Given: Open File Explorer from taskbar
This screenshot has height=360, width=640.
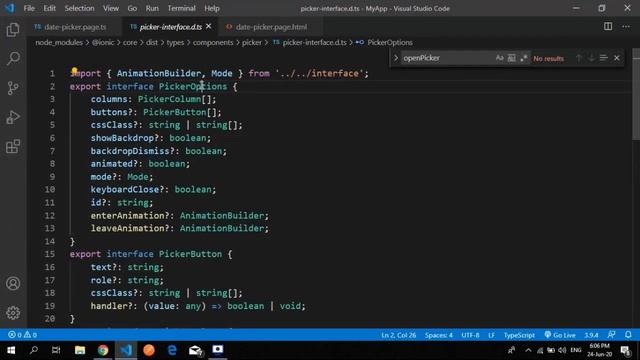Looking at the screenshot, I should coord(80,350).
